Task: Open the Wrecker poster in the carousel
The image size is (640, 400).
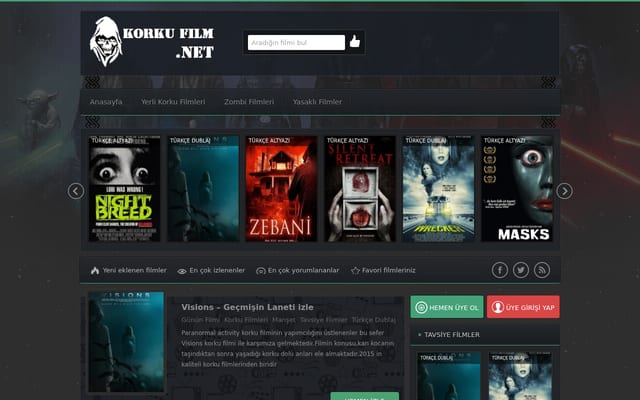Action: [x=438, y=189]
